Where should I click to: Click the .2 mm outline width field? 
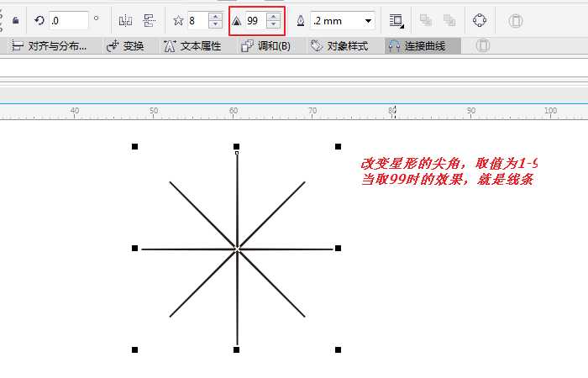tap(336, 21)
